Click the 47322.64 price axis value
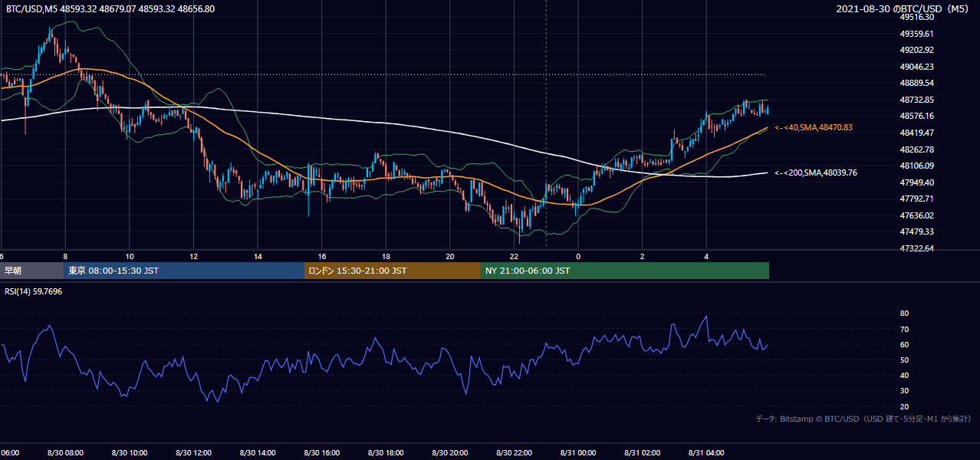Screen dimensions: 980x460 [x=916, y=248]
